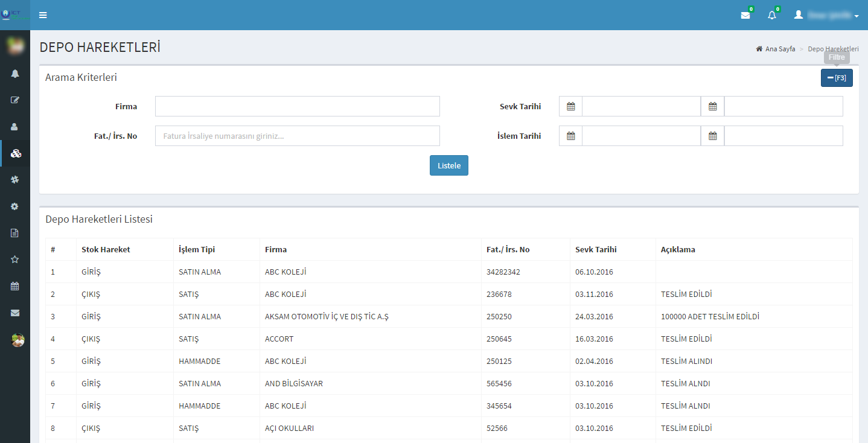
Task: Select the sidebar cubes warehouse icon
Action: (16, 153)
